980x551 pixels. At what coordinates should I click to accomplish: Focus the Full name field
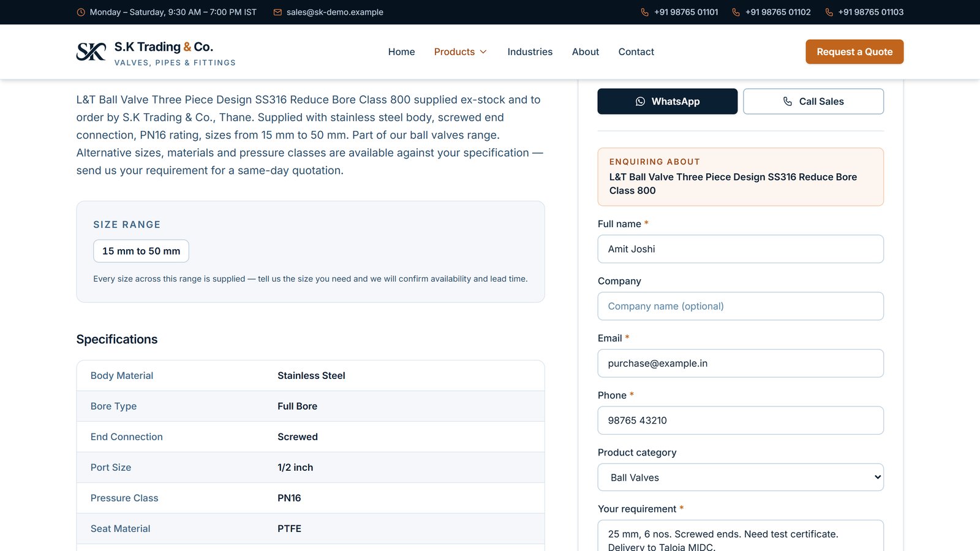(741, 249)
